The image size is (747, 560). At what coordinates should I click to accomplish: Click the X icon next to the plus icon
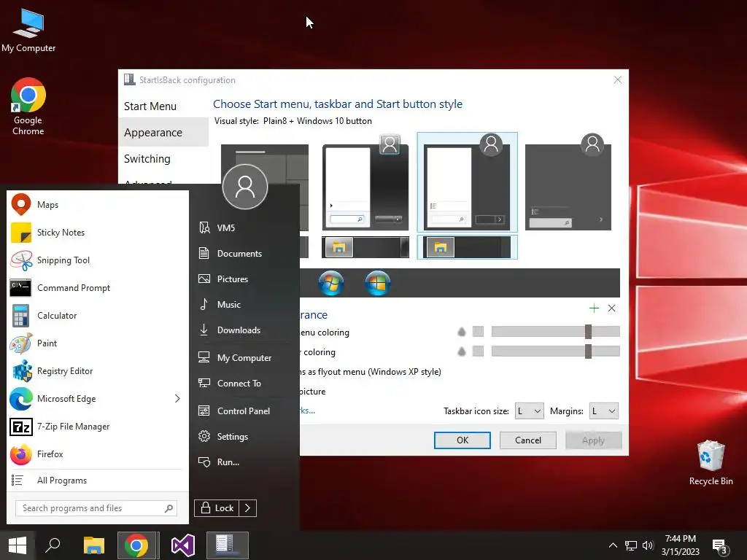click(x=612, y=308)
